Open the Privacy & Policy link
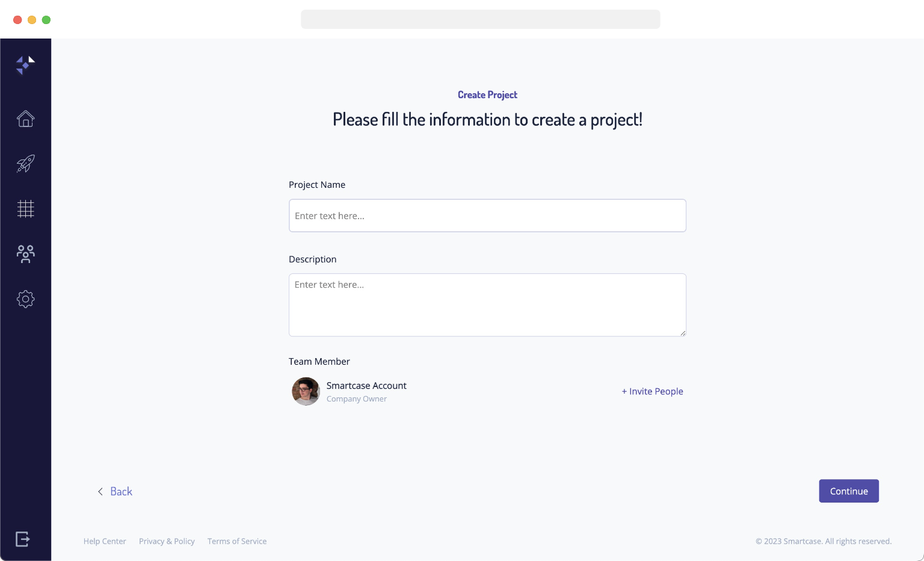This screenshot has width=924, height=561. coord(167,541)
